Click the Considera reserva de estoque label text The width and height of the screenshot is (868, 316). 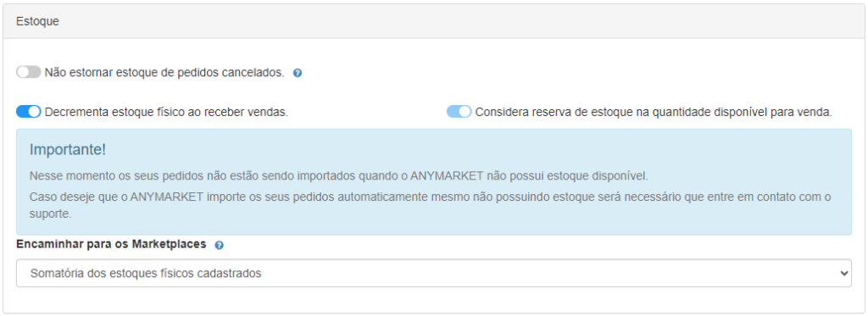coord(654,112)
